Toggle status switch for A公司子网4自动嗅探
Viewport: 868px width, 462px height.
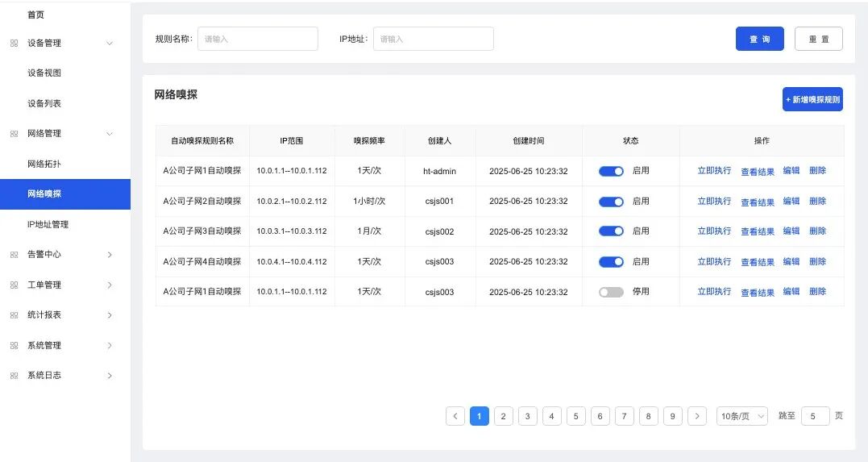pyautogui.click(x=611, y=262)
